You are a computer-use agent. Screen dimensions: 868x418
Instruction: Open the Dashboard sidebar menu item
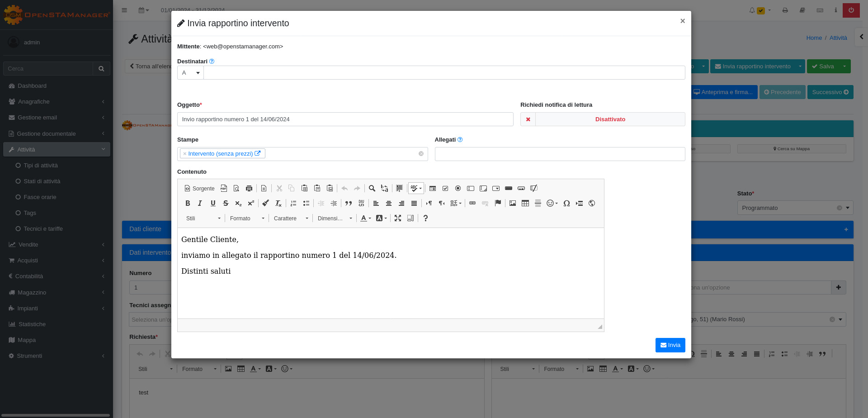(32, 86)
